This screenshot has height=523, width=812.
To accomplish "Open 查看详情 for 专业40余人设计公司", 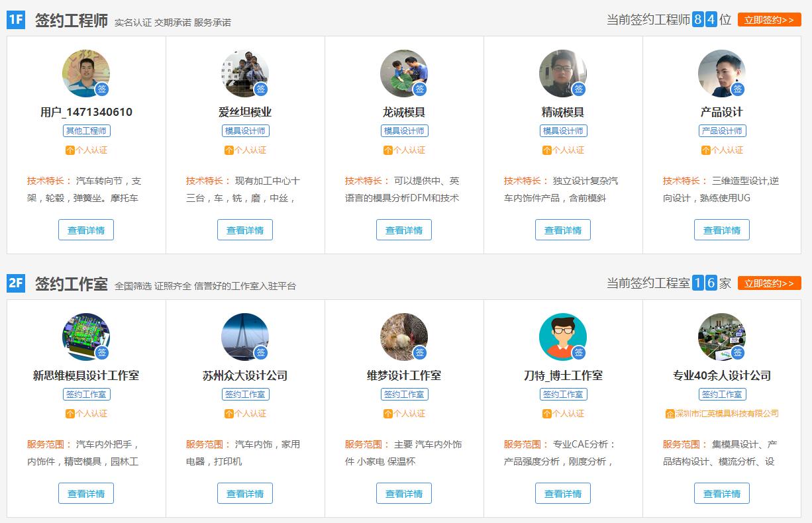I will (x=722, y=493).
